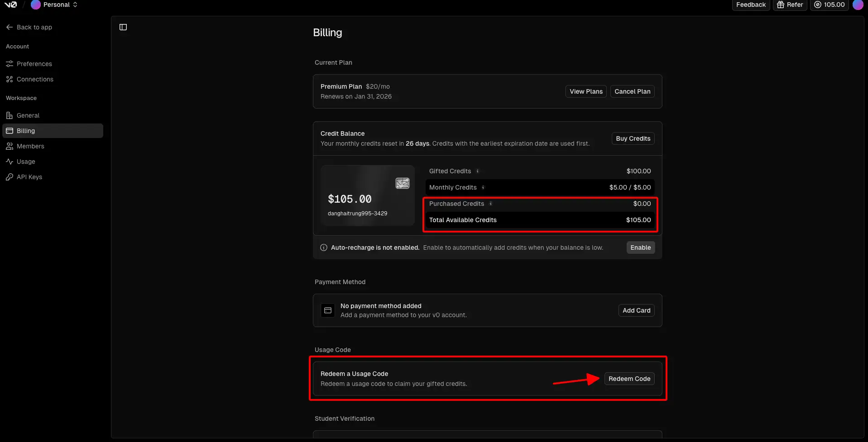
Task: Click info icon next to Gifted Credits
Action: pyautogui.click(x=478, y=171)
